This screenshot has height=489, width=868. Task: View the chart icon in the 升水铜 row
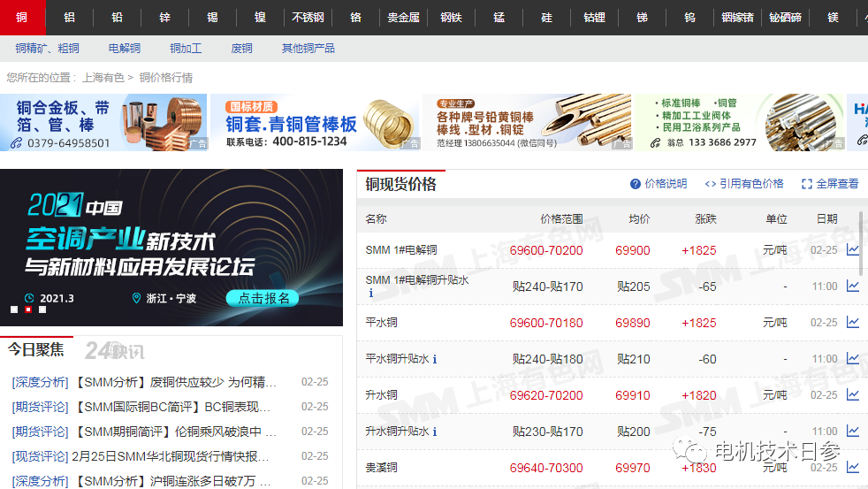coord(852,395)
